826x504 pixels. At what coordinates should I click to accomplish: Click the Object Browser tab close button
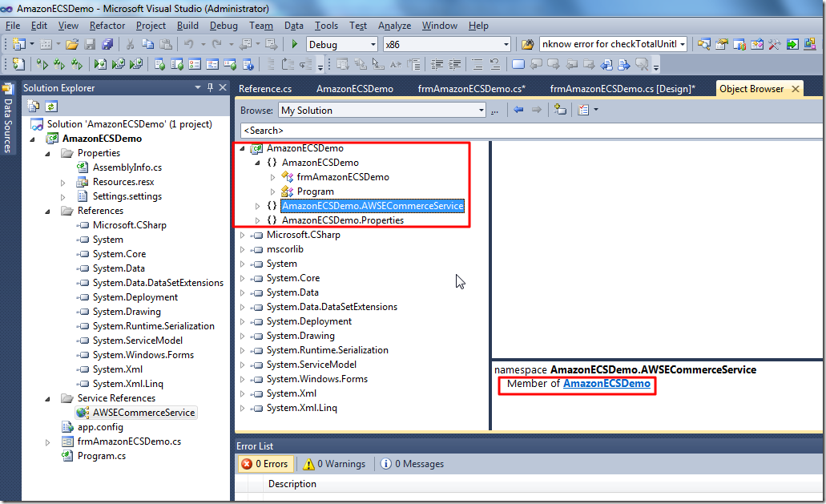pyautogui.click(x=796, y=89)
